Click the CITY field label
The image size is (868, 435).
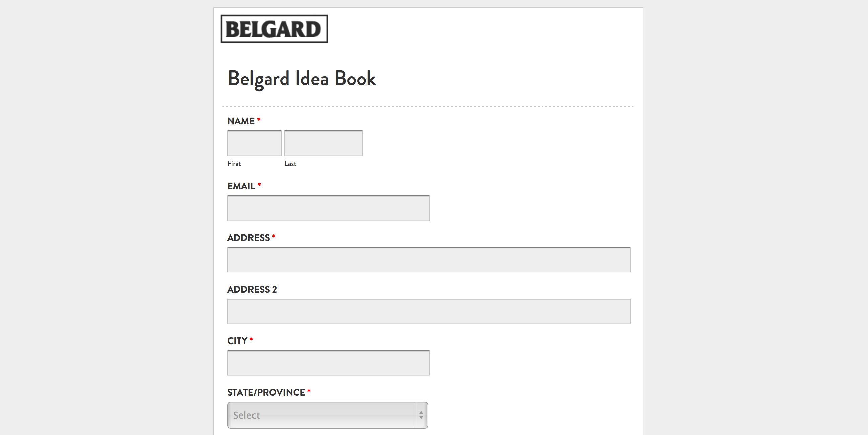(x=237, y=341)
